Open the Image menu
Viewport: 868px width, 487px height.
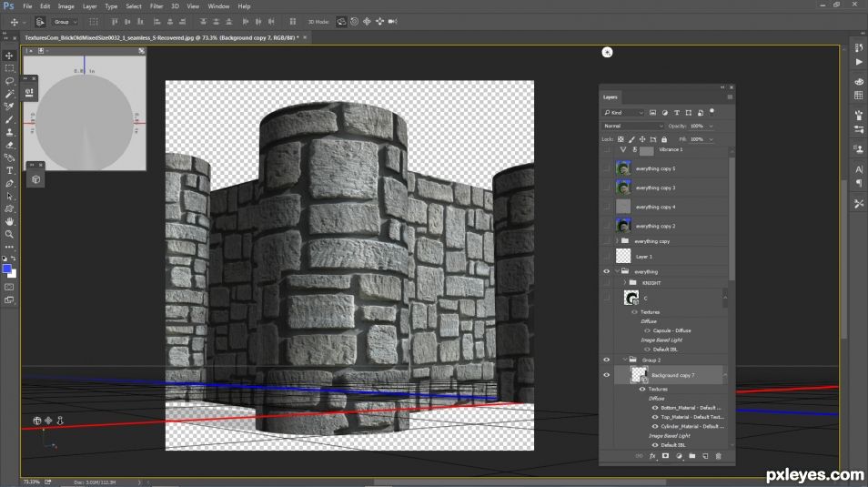click(x=66, y=6)
